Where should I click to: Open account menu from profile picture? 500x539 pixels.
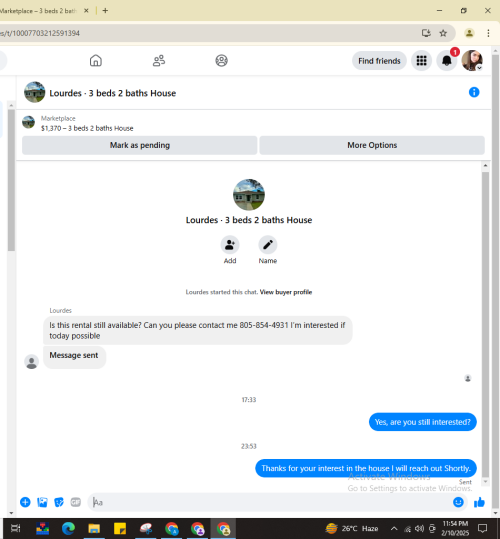coord(472,60)
